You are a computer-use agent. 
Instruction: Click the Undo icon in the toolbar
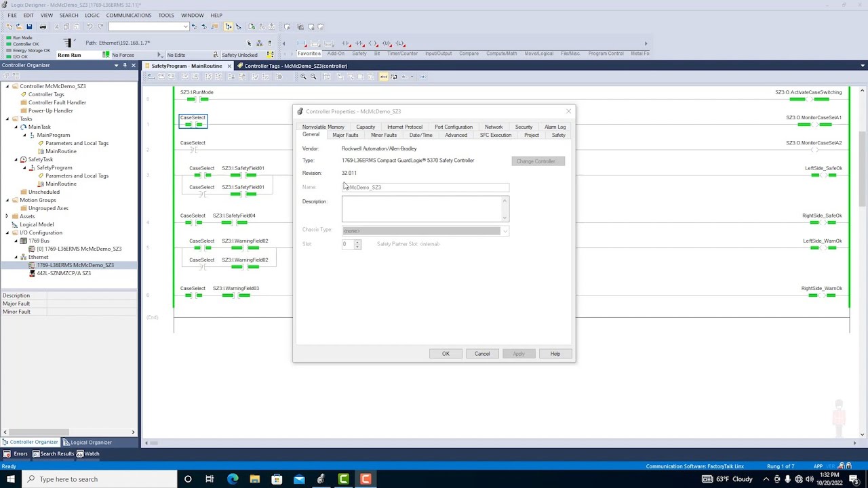(90, 26)
